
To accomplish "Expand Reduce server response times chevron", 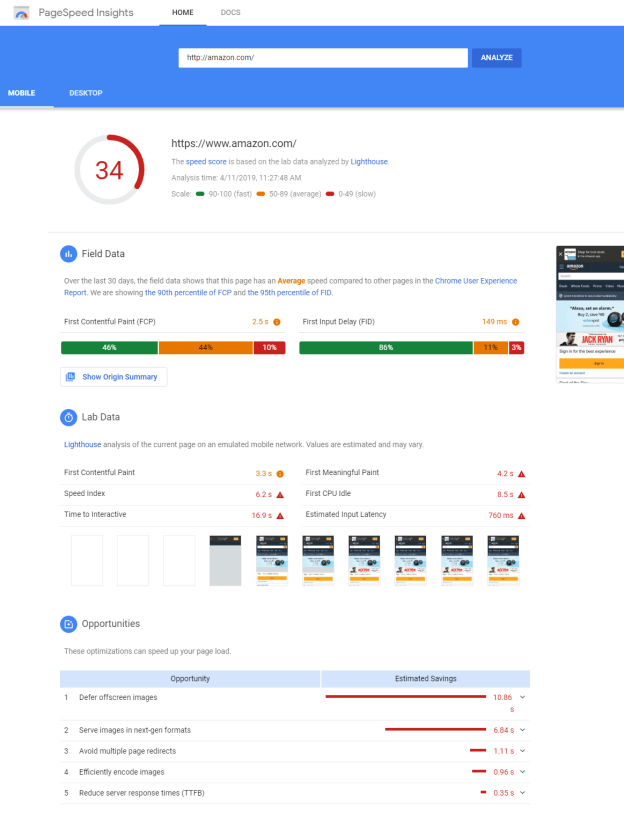I will (x=522, y=793).
